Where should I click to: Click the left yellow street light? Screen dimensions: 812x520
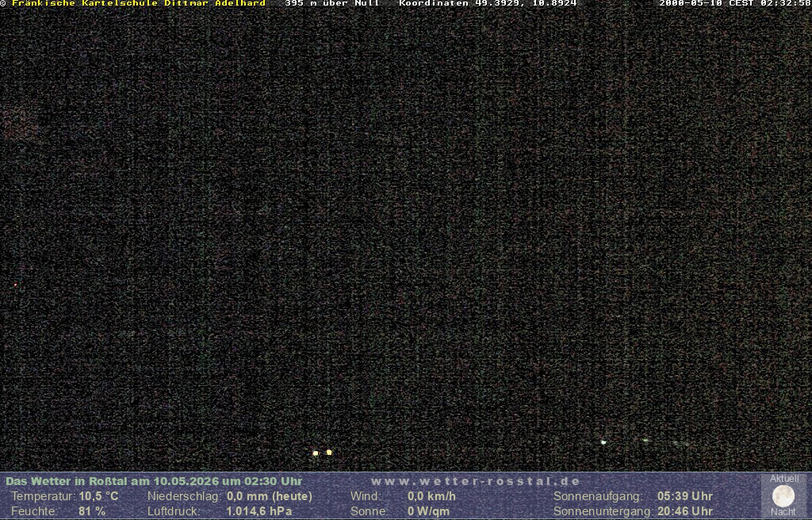pos(316,453)
